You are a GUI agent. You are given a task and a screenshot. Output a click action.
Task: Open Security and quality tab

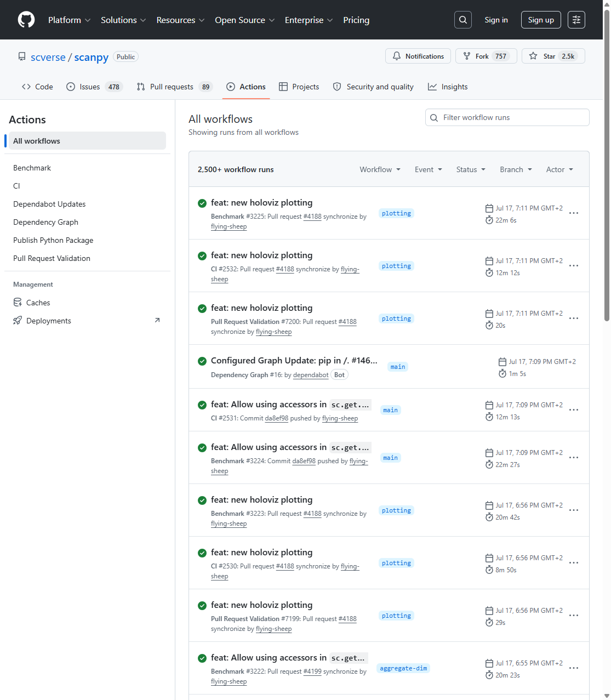point(373,87)
